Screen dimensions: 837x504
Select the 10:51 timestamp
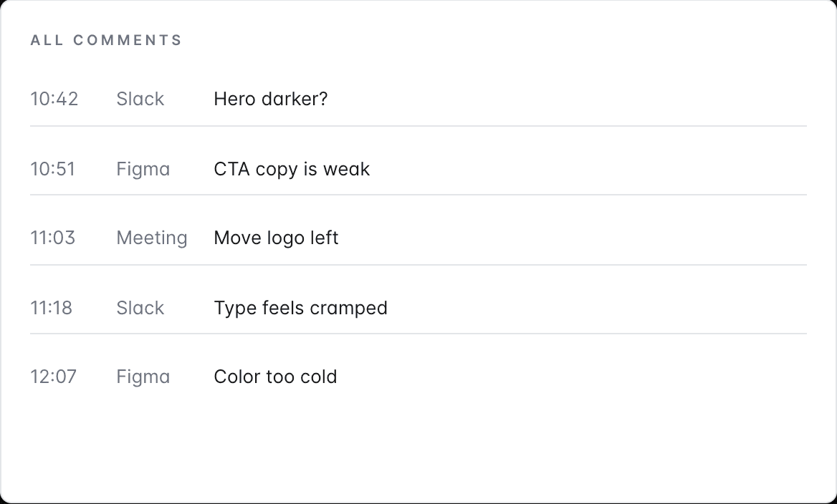[x=53, y=169]
